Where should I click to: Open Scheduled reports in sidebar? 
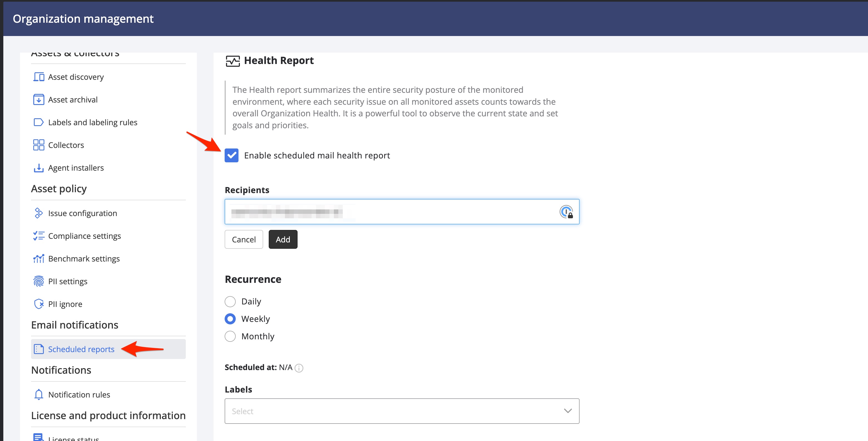pos(81,349)
